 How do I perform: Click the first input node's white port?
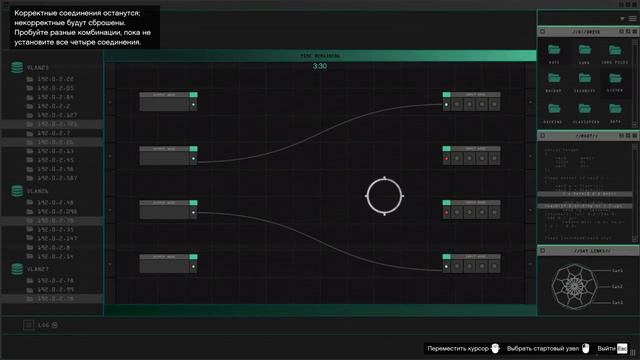[x=446, y=104]
